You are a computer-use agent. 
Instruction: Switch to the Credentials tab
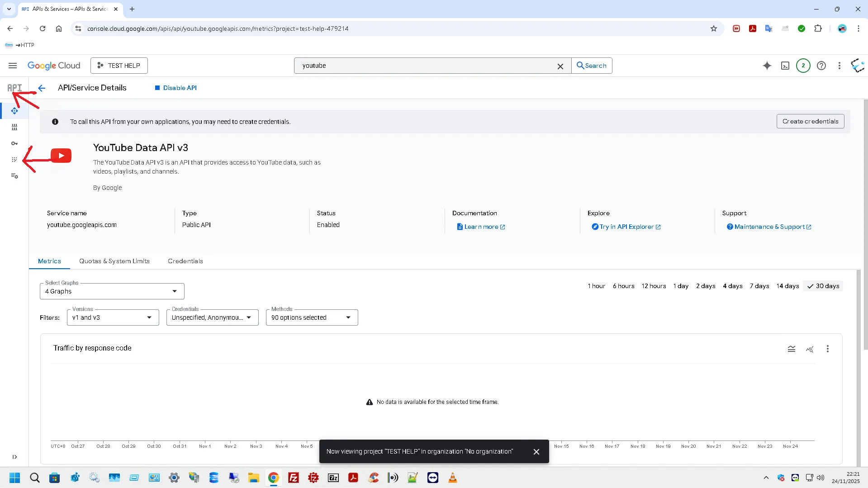pyautogui.click(x=185, y=261)
